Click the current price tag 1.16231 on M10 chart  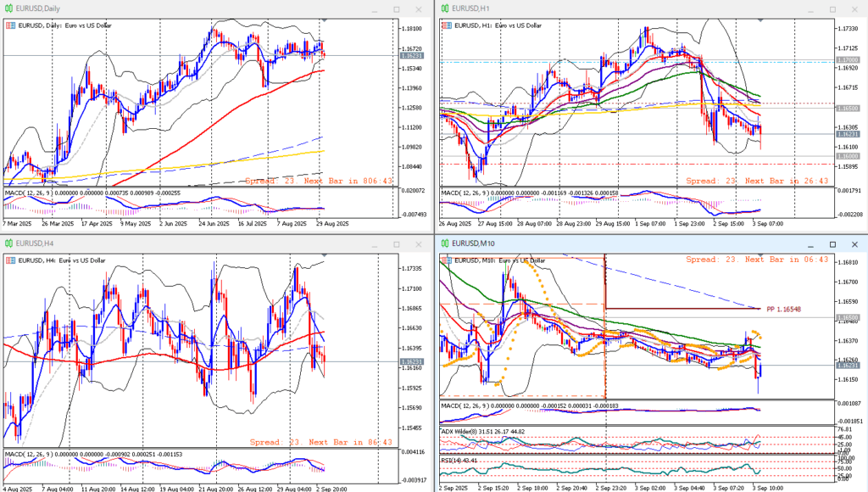pos(848,366)
